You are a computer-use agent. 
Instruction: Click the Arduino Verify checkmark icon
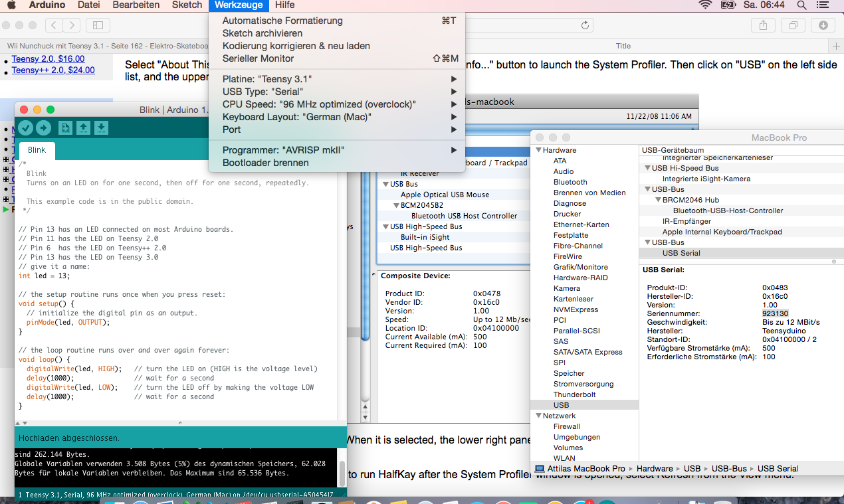pos(25,127)
